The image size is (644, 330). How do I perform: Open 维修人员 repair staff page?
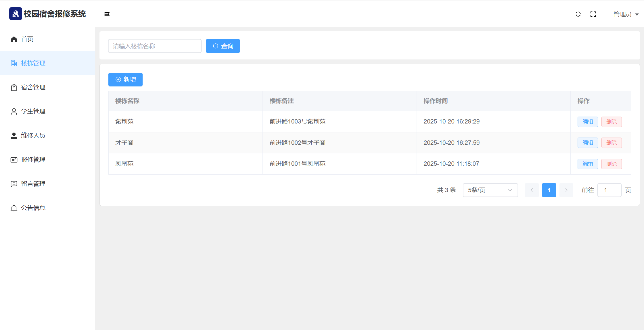click(x=33, y=136)
